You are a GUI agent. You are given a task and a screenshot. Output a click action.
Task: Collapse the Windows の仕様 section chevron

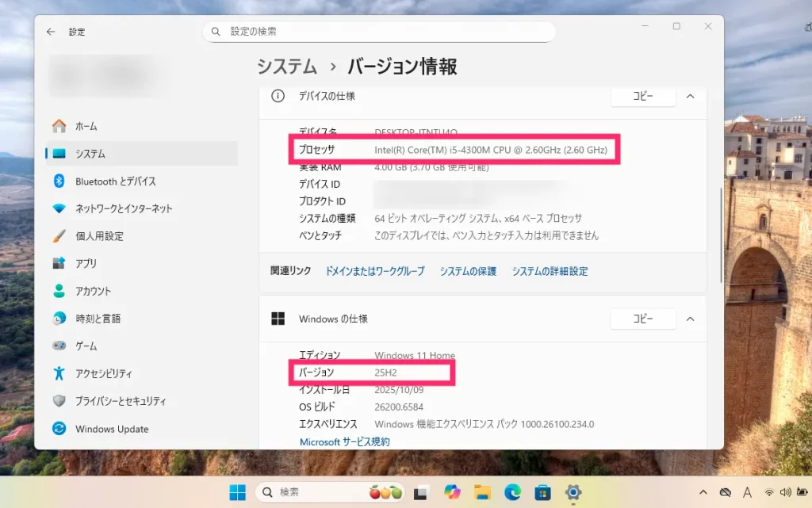coord(690,319)
